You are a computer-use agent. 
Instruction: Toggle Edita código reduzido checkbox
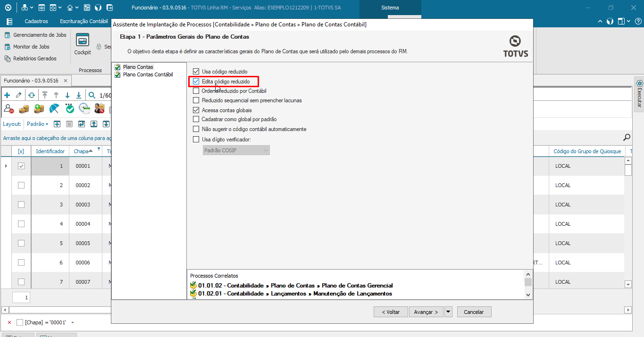click(x=196, y=82)
